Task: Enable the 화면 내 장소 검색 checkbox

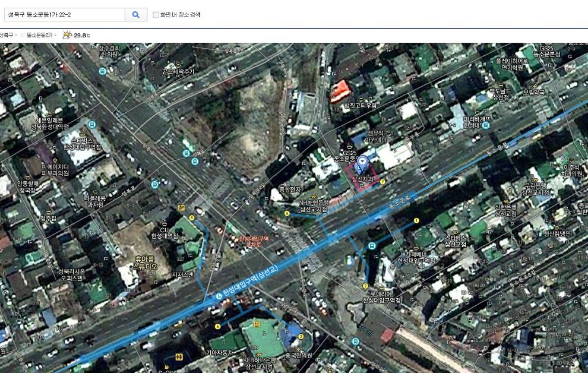Action: (x=156, y=15)
